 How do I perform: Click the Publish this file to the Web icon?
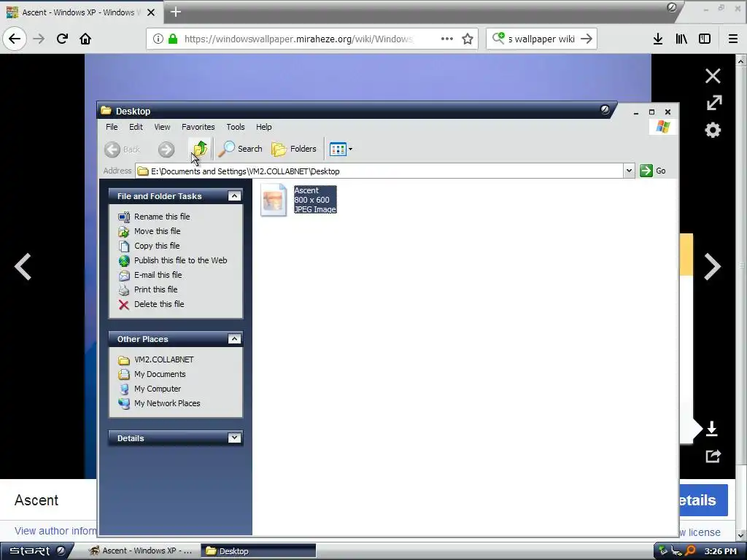[124, 260]
